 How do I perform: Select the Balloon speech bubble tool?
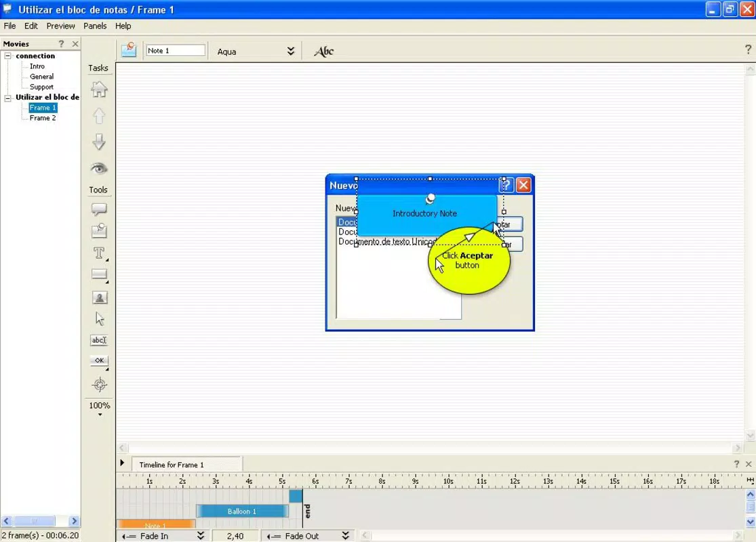coord(99,209)
